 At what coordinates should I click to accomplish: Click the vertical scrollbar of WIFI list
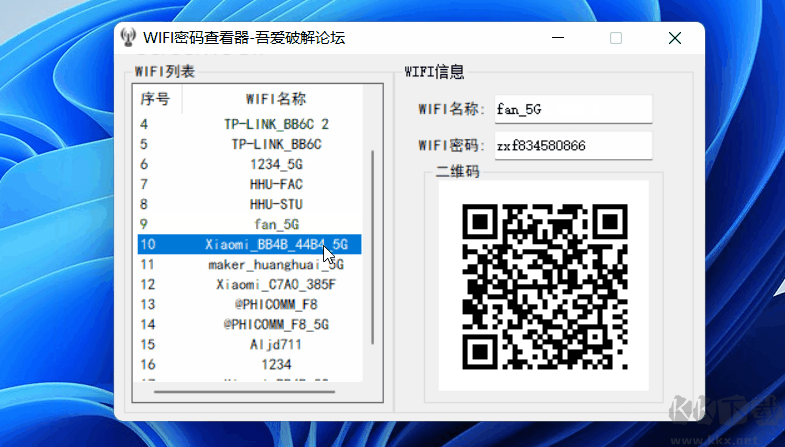click(x=372, y=247)
